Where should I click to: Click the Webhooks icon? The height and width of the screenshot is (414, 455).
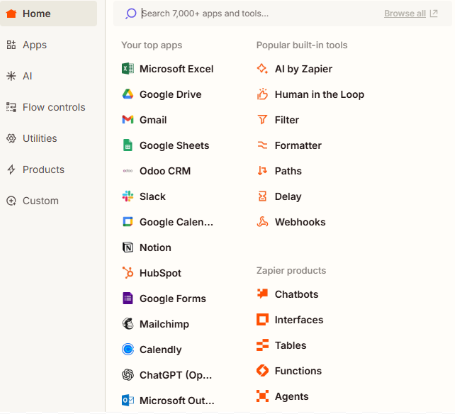[x=262, y=222]
